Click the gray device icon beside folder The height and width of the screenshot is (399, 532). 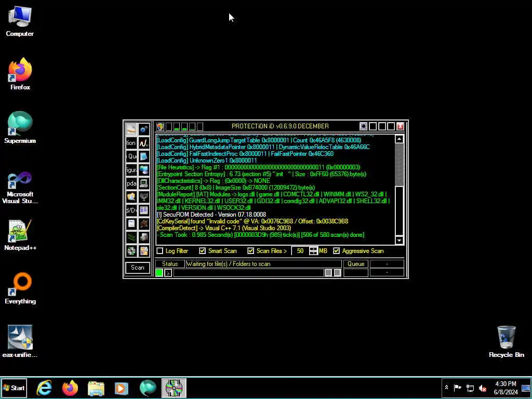click(144, 197)
